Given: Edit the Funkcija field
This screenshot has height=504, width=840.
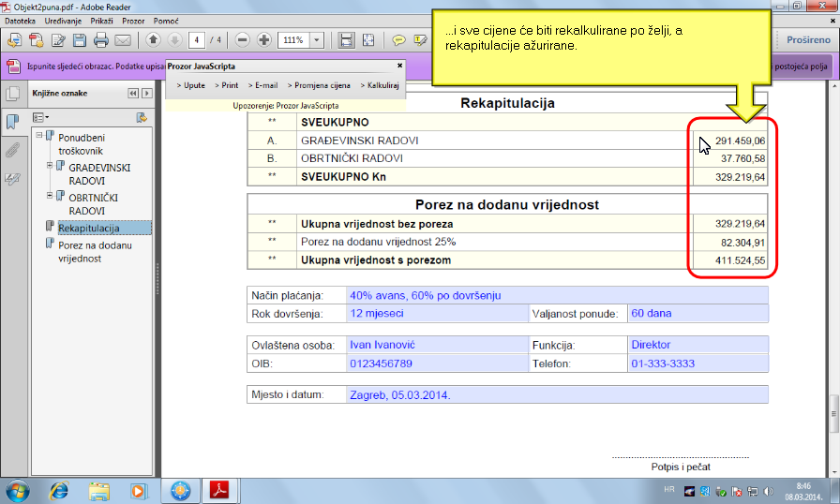Looking at the screenshot, I should click(x=697, y=345).
